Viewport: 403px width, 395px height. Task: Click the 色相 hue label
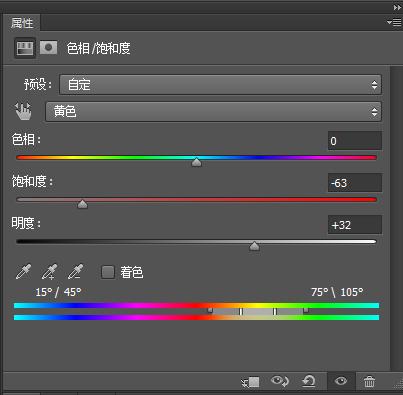(x=26, y=139)
